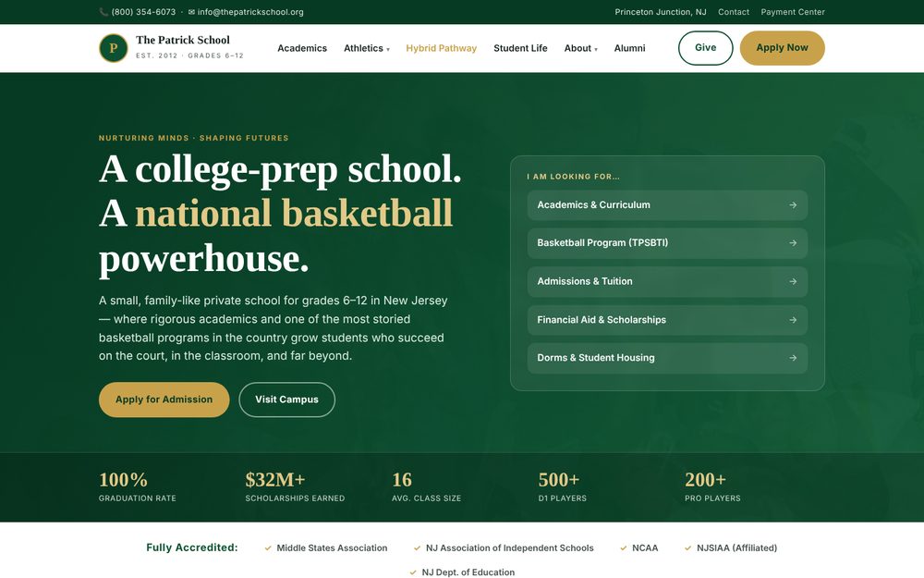Click the arrow icon on Admissions & Tuition

[x=793, y=282]
